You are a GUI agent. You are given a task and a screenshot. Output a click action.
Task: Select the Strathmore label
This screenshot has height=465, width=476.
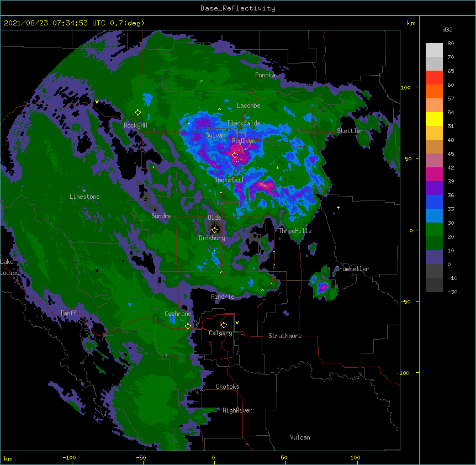tap(285, 336)
